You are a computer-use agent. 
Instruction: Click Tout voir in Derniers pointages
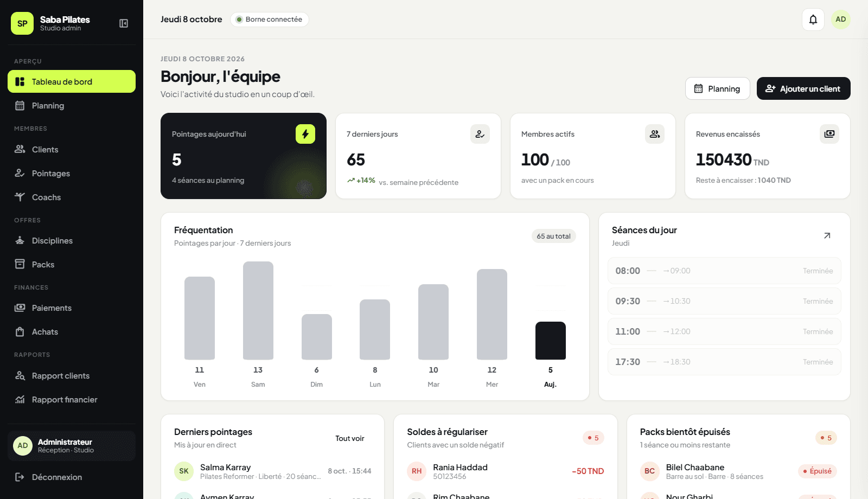350,438
